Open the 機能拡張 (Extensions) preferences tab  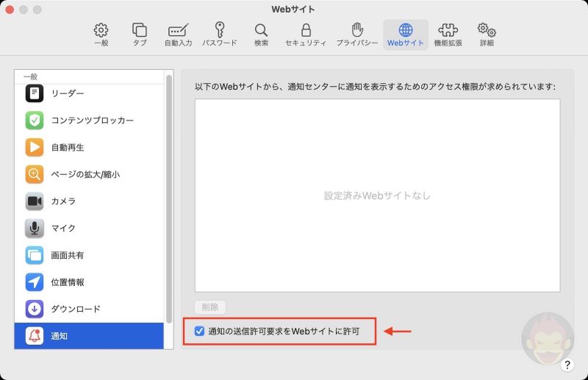pos(448,35)
